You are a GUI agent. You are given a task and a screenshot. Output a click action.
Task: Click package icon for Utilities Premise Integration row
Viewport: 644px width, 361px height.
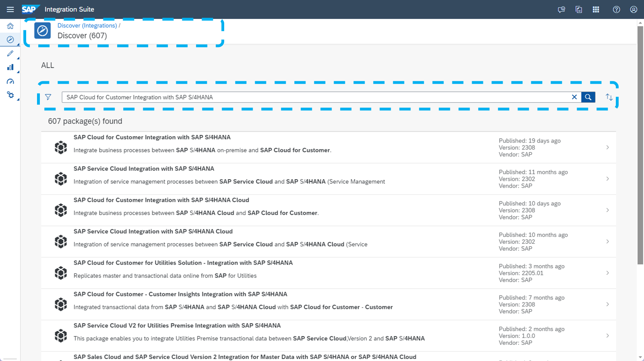(x=61, y=336)
